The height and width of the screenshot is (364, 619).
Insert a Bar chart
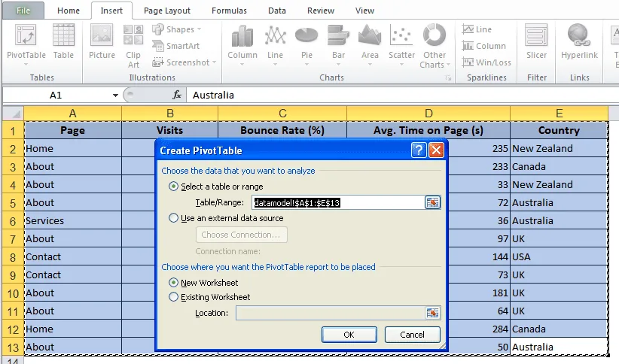coord(338,45)
